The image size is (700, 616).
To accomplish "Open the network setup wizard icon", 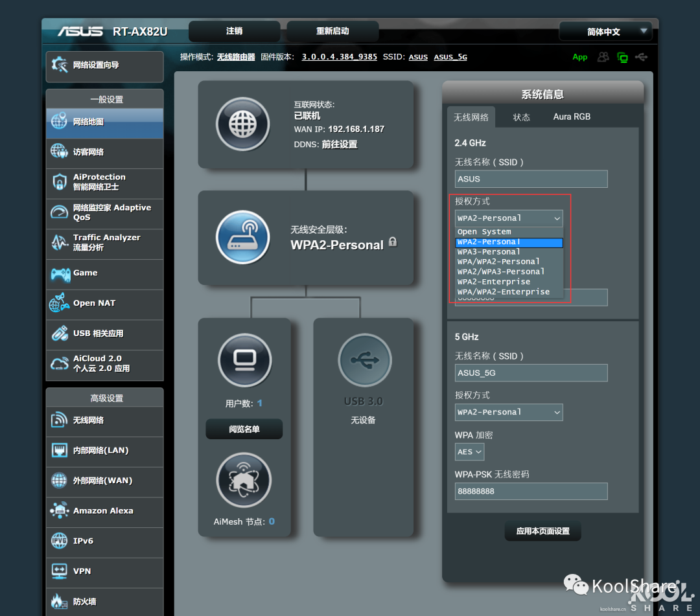I will pyautogui.click(x=60, y=65).
